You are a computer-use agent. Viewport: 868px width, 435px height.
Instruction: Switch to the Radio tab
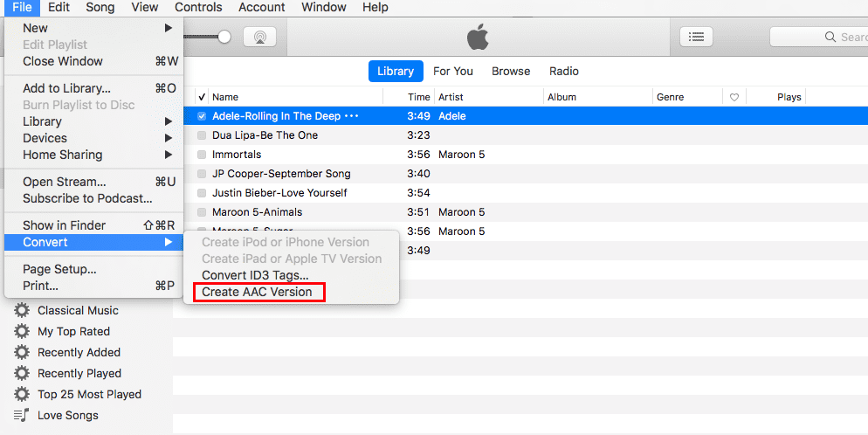coord(563,72)
